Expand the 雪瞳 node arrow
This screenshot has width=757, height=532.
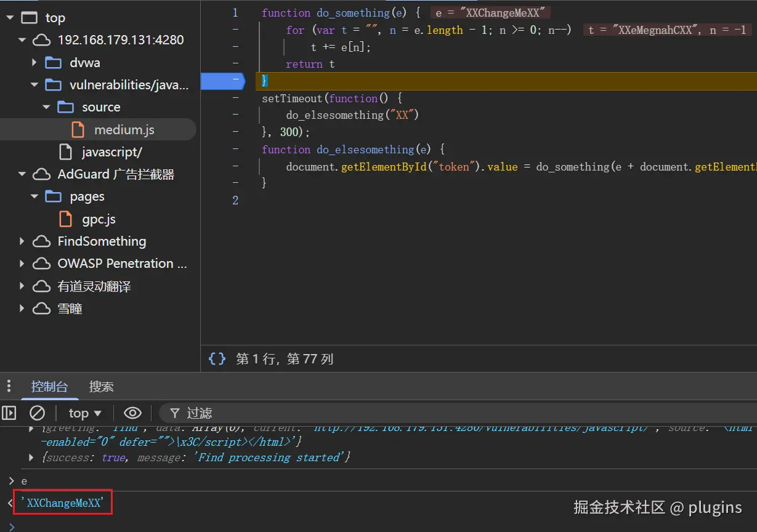[22, 308]
